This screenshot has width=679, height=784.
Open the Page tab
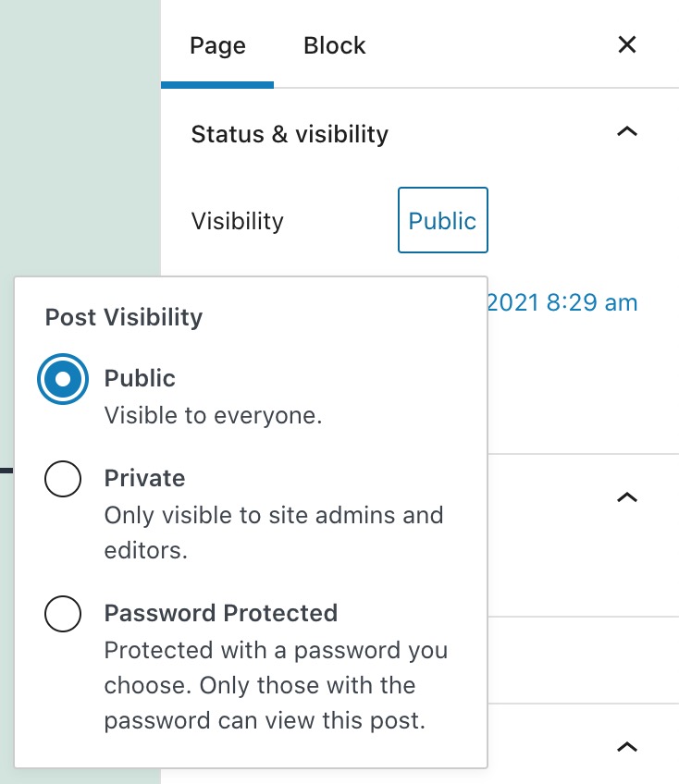click(217, 45)
